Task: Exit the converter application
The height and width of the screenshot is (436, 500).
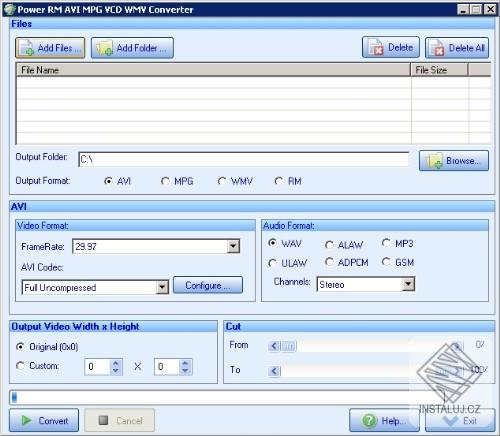Action: coord(460,421)
